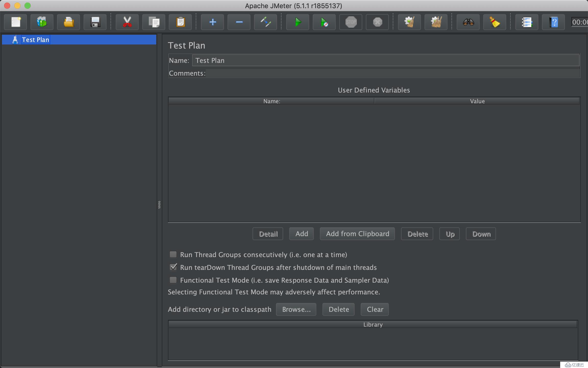Image resolution: width=588 pixels, height=368 pixels.
Task: Click the elapsed time display 00:0
Action: (x=580, y=22)
